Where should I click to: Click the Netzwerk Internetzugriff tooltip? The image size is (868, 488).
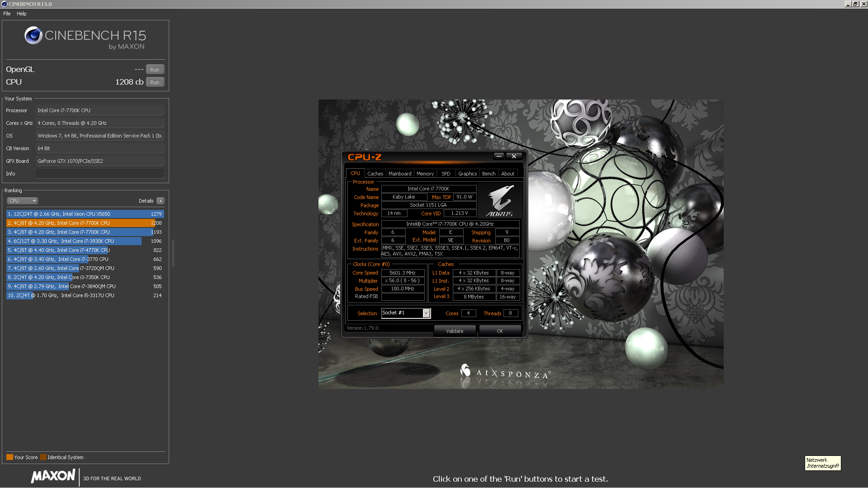(823, 463)
